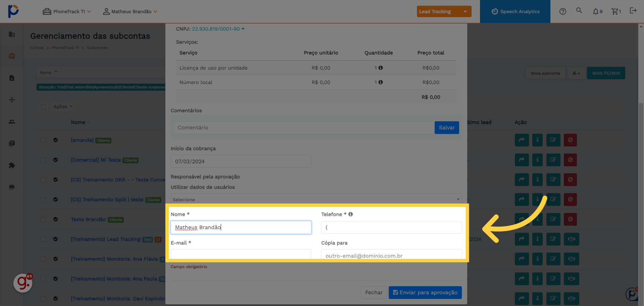644x306 pixels.
Task: Check the box for [CS] Treinamento Split row
Action: (43, 200)
